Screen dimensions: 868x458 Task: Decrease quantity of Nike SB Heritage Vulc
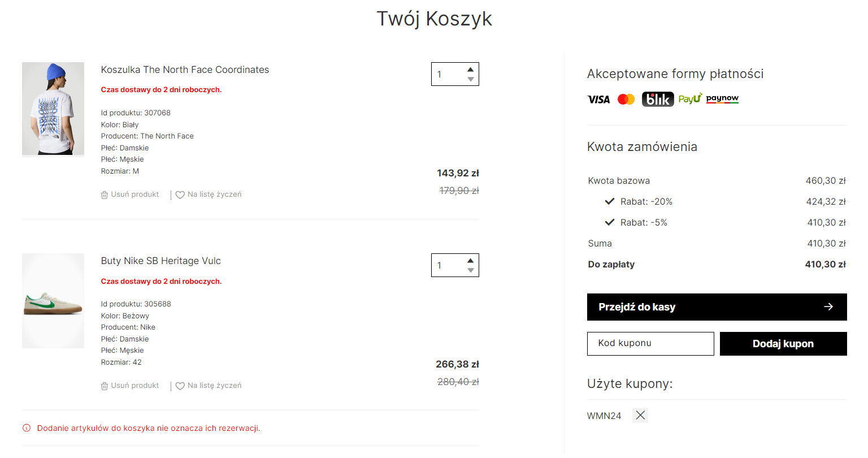click(x=470, y=270)
